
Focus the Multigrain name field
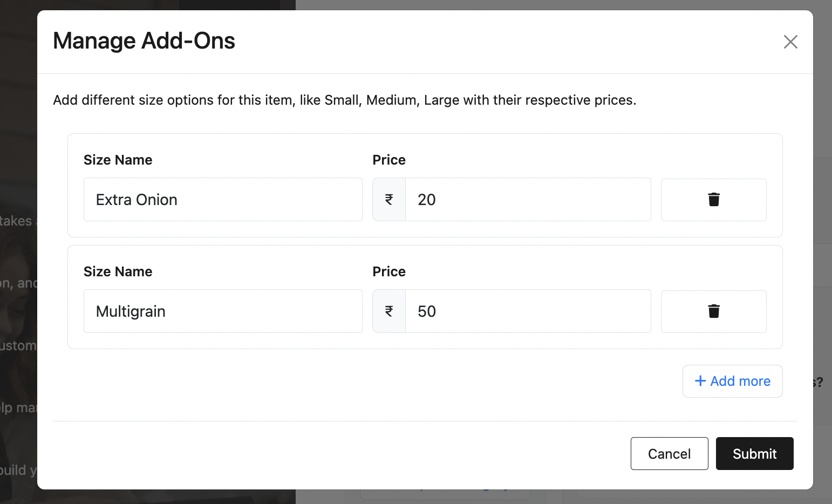click(x=222, y=311)
